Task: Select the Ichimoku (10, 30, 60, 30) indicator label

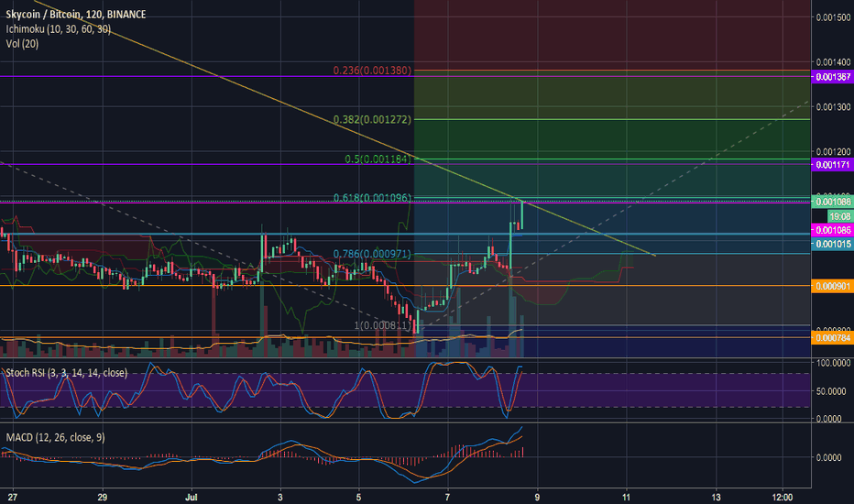Action: click(59, 29)
